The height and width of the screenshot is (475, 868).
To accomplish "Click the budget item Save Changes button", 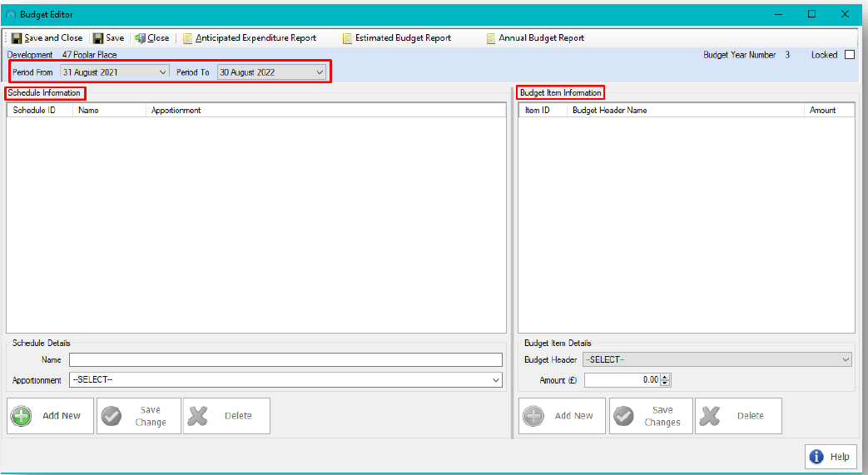I will click(x=651, y=416).
